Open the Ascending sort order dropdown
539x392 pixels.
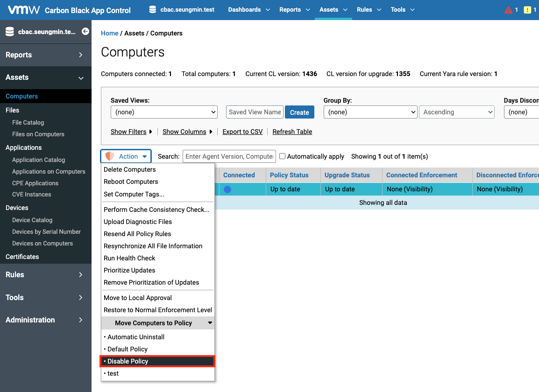[x=456, y=112]
